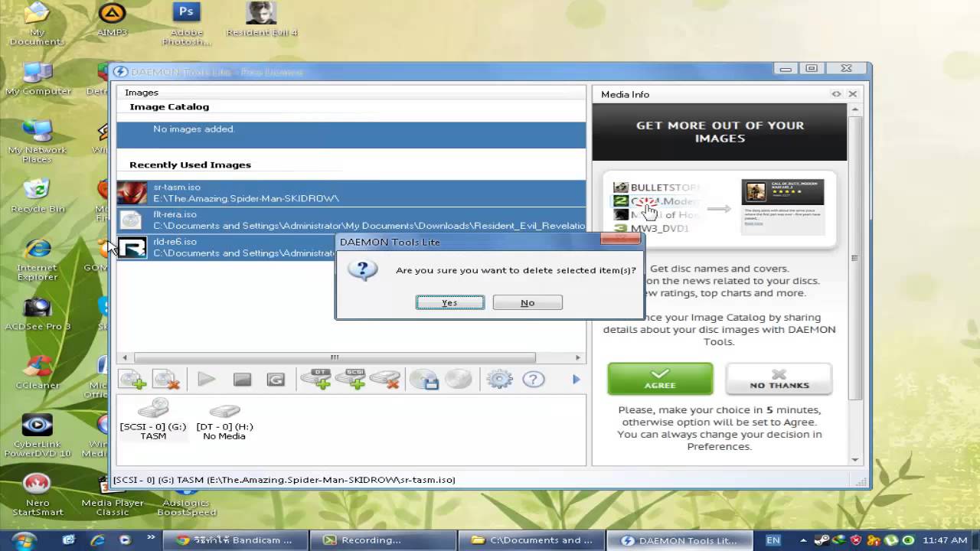The height and width of the screenshot is (551, 980).
Task: Expand toolbar with the blue arrow
Action: [577, 379]
